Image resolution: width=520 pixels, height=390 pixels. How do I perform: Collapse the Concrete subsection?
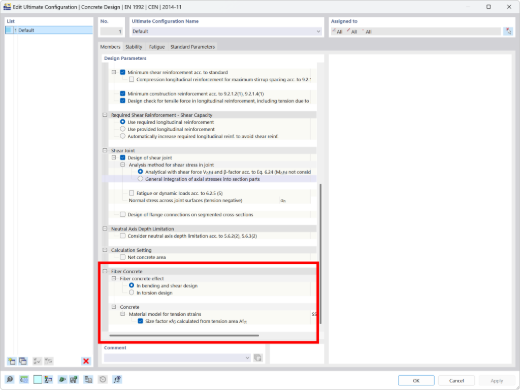(x=114, y=307)
